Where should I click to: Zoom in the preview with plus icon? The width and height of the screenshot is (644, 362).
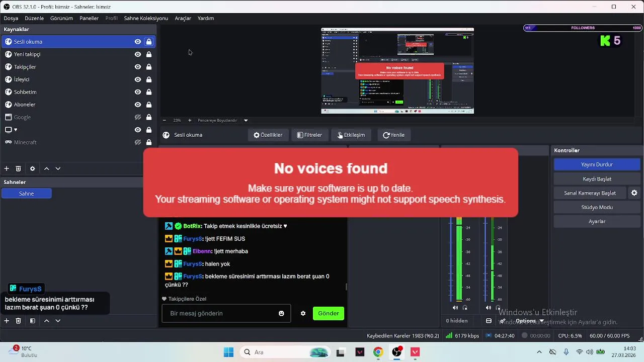coord(190,120)
